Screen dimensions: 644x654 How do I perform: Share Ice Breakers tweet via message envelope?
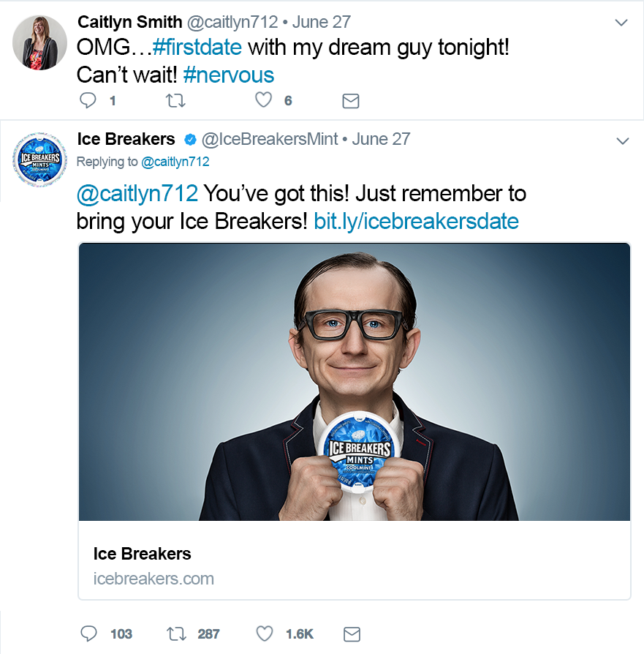coord(352,634)
